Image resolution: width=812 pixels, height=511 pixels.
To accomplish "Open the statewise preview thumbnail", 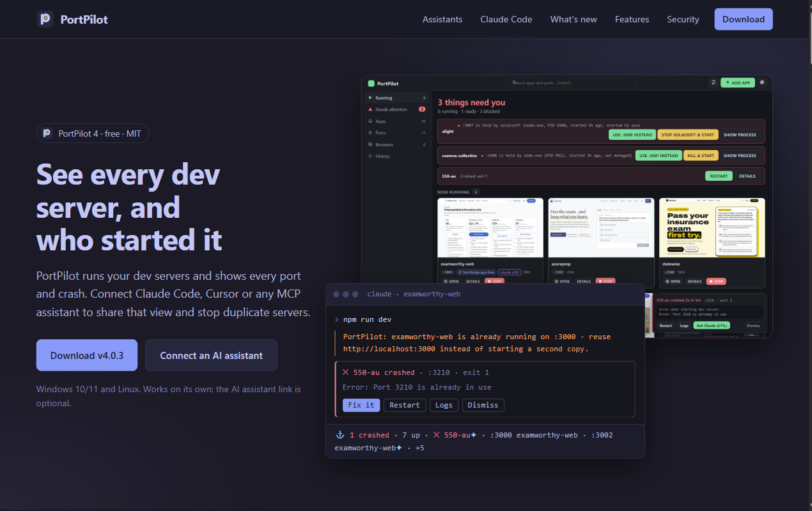I will 712,228.
